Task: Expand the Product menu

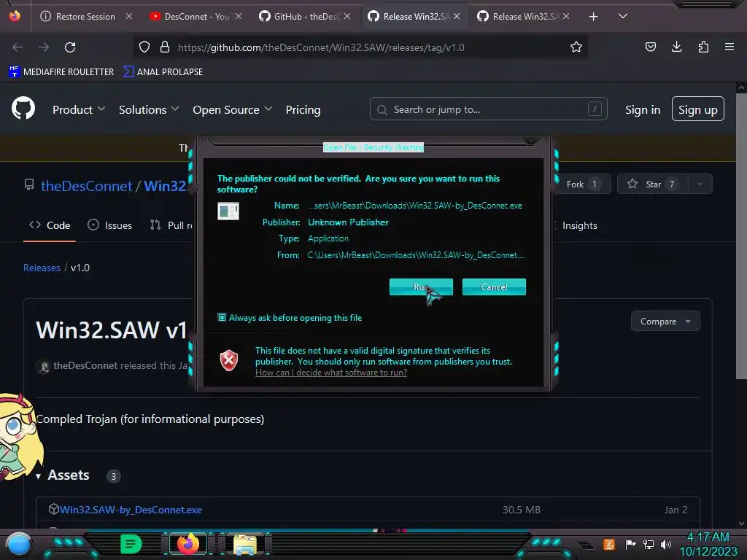Action: 79,109
